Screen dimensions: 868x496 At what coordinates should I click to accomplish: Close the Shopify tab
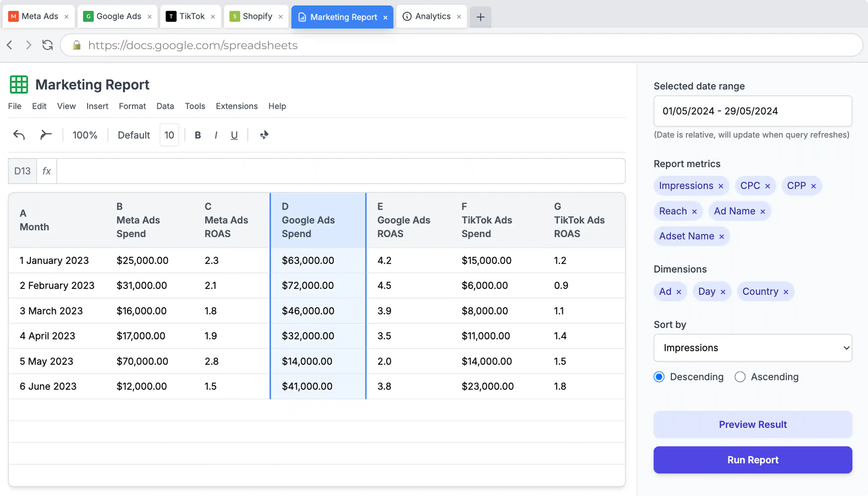pyautogui.click(x=281, y=17)
